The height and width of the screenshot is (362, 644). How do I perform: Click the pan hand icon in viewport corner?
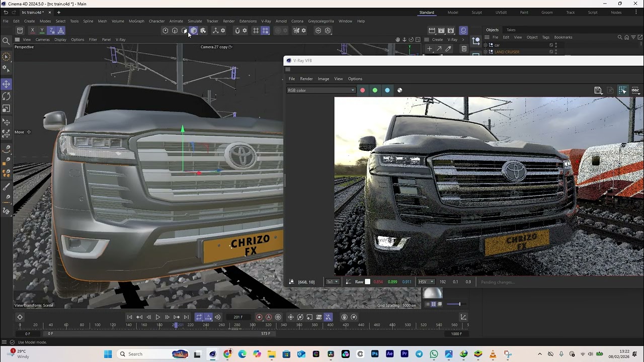[397, 40]
